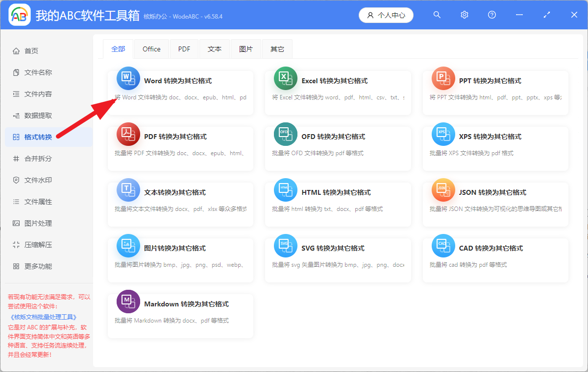Click the search magnifier icon
This screenshot has height=372, width=588.
pyautogui.click(x=437, y=15)
